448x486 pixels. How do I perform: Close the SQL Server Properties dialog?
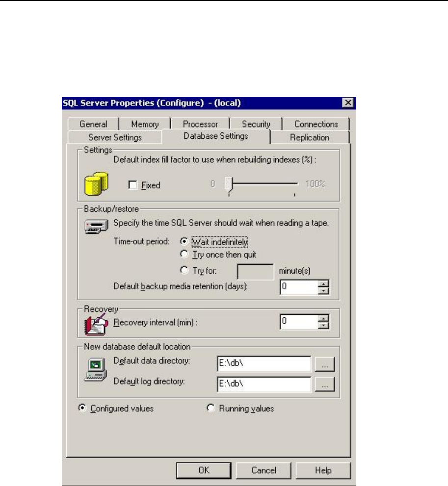tap(348, 102)
